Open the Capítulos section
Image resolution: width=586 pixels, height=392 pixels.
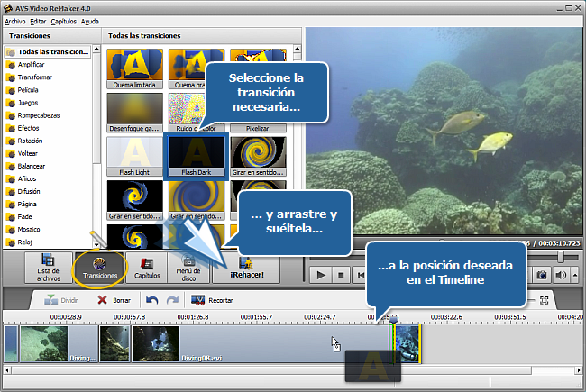pyautogui.click(x=148, y=268)
